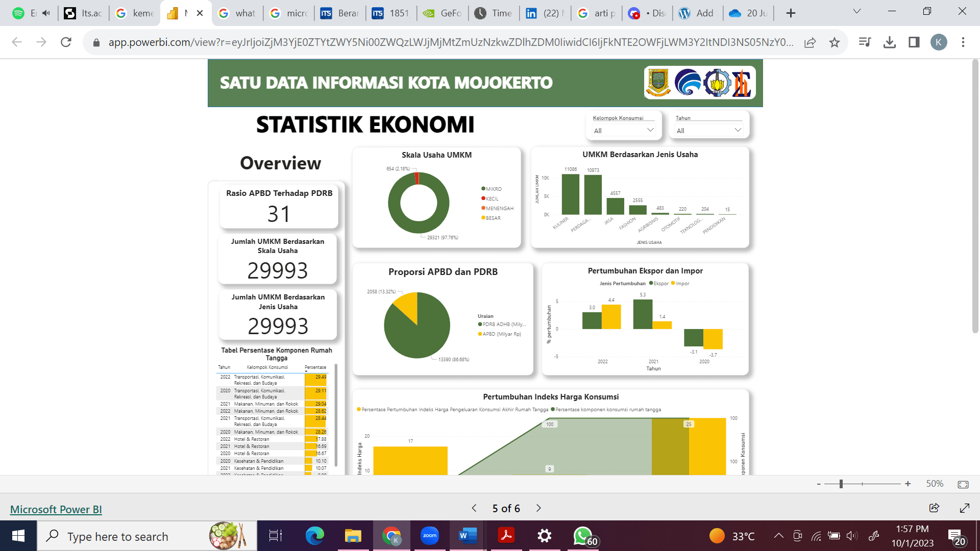Image resolution: width=980 pixels, height=551 pixels.
Task: Open the Chrome tab search chevron
Action: coord(857,11)
